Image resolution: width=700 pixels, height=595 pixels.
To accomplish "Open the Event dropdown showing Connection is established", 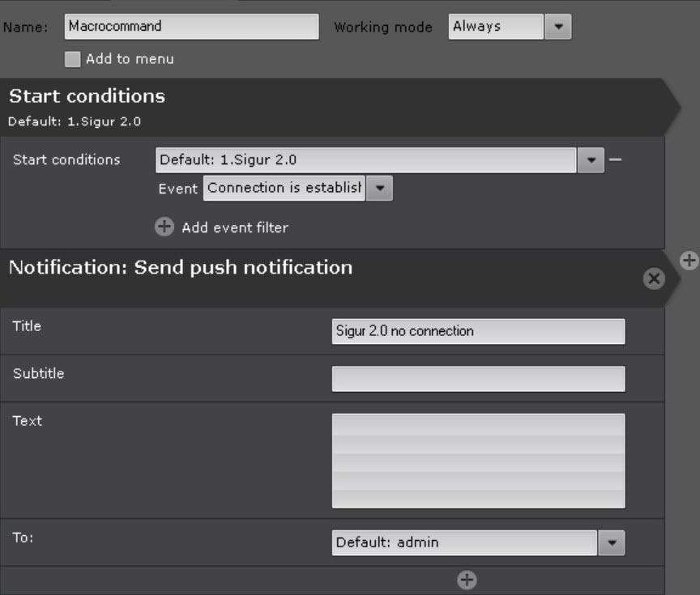I will click(284, 189).
